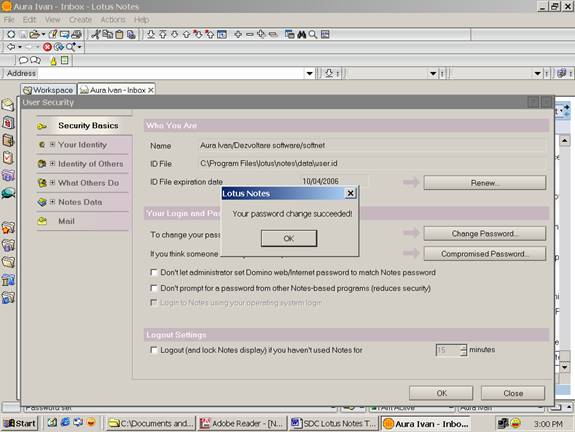The image size is (575, 432).
Task: Toggle Login to Notes using operating system login
Action: pyautogui.click(x=154, y=303)
